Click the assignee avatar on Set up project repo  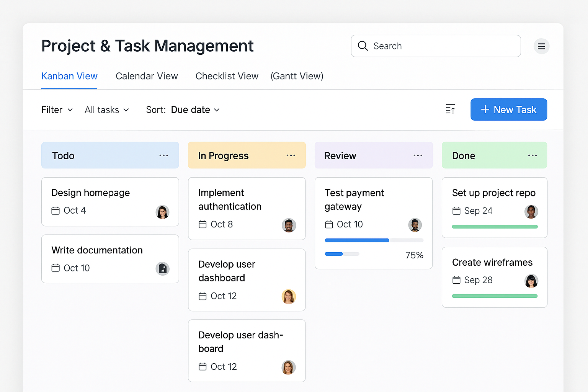(x=531, y=211)
